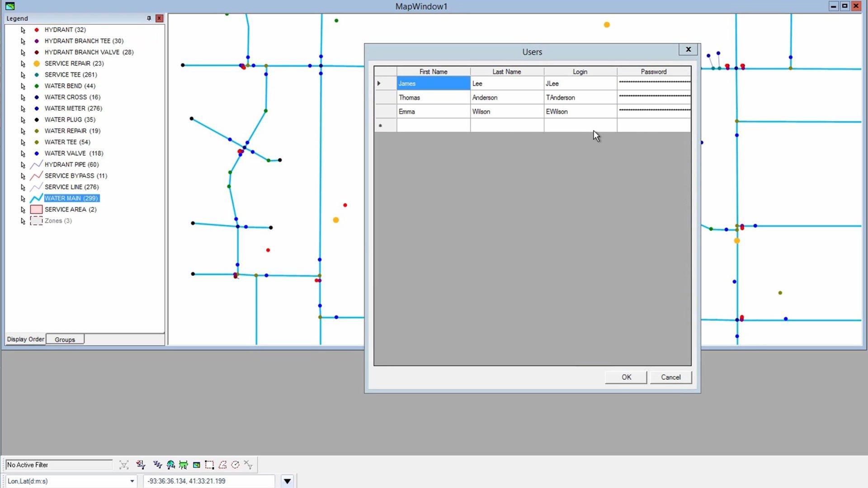Image resolution: width=868 pixels, height=488 pixels.
Task: Toggle selectable arrow for HYDRANT BRANCH VALVE layer
Action: tap(23, 52)
